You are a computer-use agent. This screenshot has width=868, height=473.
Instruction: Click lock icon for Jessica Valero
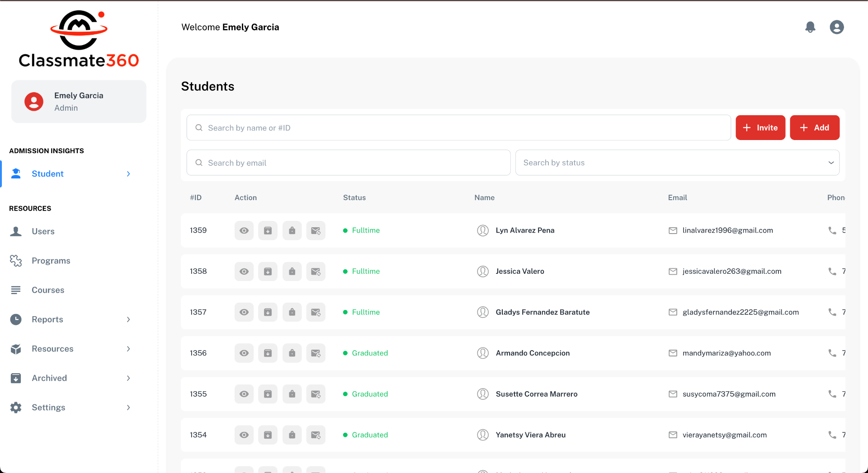coord(292,272)
